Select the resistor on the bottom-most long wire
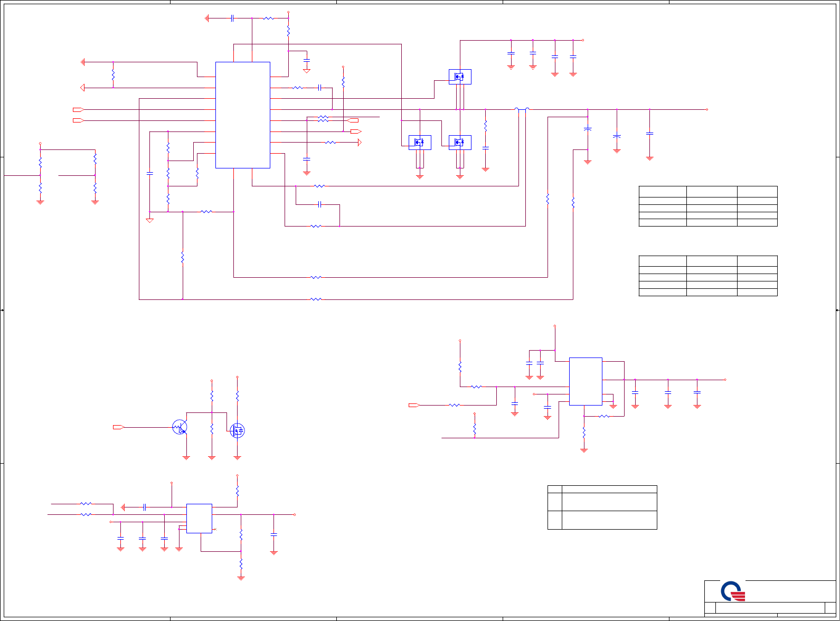 click(x=316, y=299)
